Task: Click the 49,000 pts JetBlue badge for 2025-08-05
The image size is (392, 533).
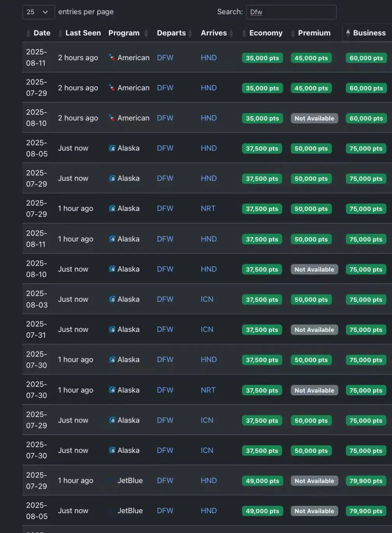Action: coord(262,511)
